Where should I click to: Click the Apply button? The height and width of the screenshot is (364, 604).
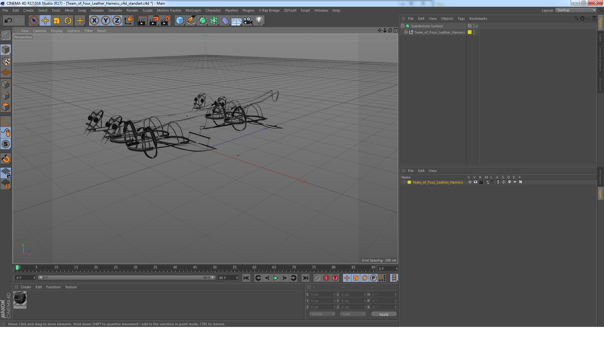click(383, 314)
